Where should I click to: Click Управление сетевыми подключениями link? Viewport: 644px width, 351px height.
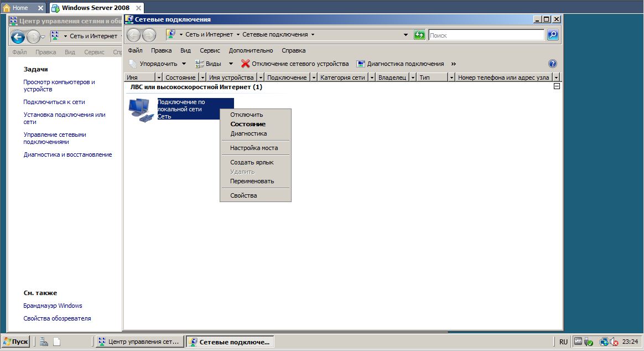pos(55,138)
